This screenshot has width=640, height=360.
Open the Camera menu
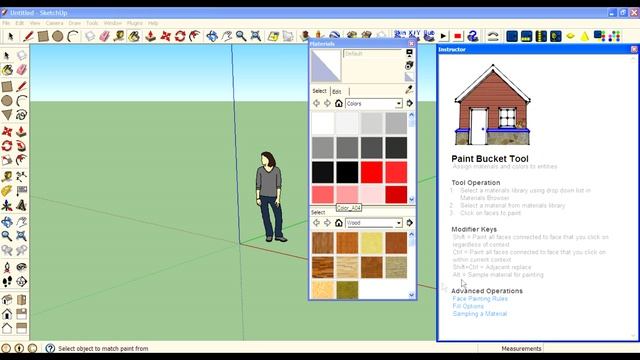point(54,23)
